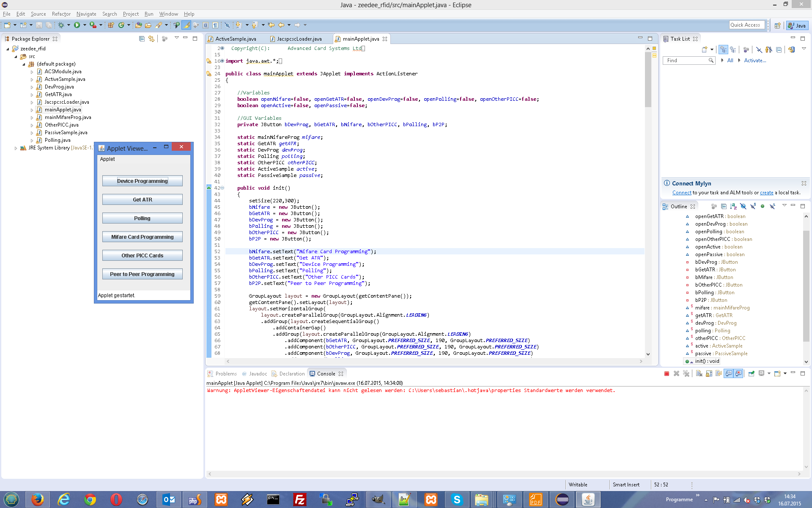The height and width of the screenshot is (508, 812).
Task: Click the Quick Access search field
Action: pyautogui.click(x=747, y=25)
